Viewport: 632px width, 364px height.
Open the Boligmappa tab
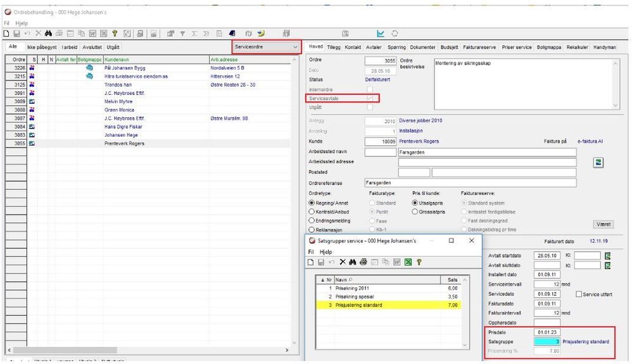click(549, 47)
